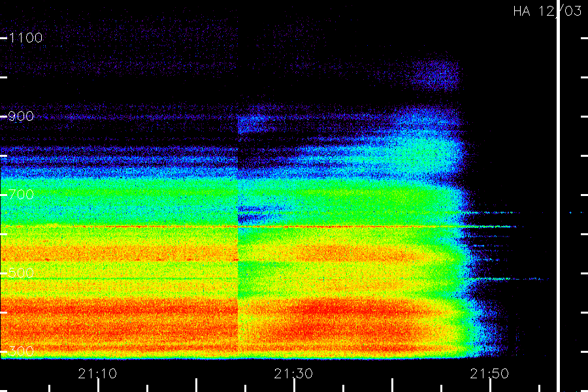Click the 21:10 time axis label
The width and height of the screenshot is (588, 392).
[x=97, y=374]
